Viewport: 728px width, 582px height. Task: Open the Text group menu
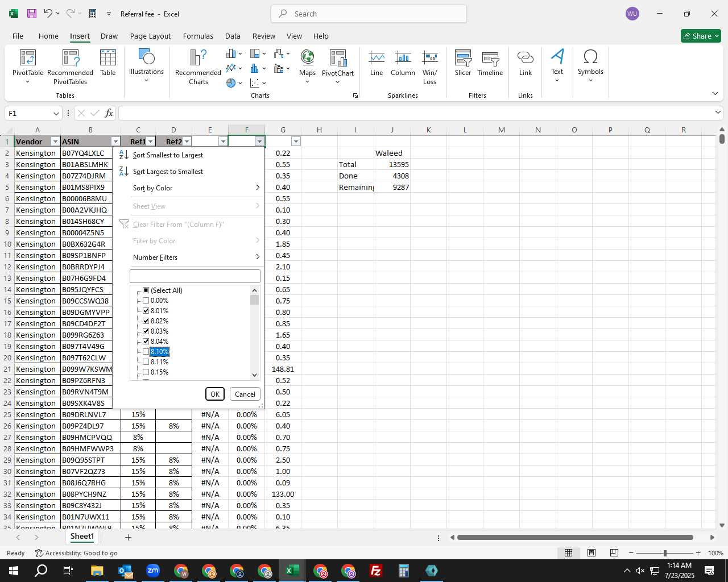tap(557, 65)
